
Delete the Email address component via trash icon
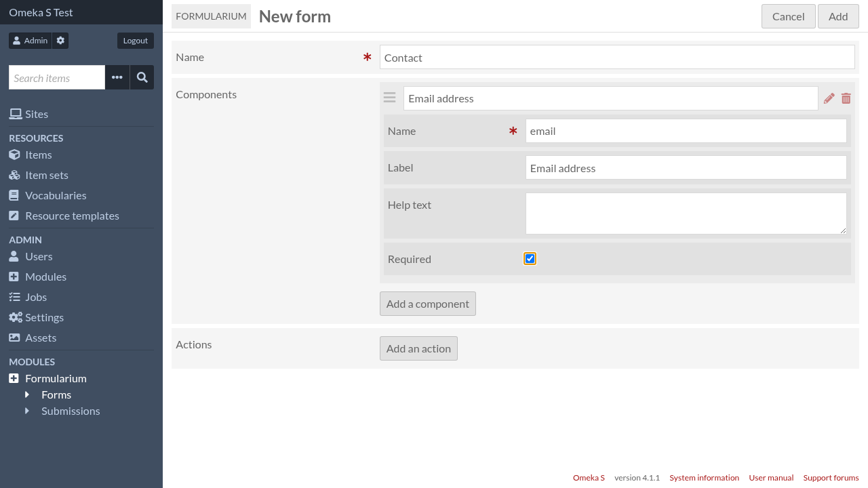846,98
